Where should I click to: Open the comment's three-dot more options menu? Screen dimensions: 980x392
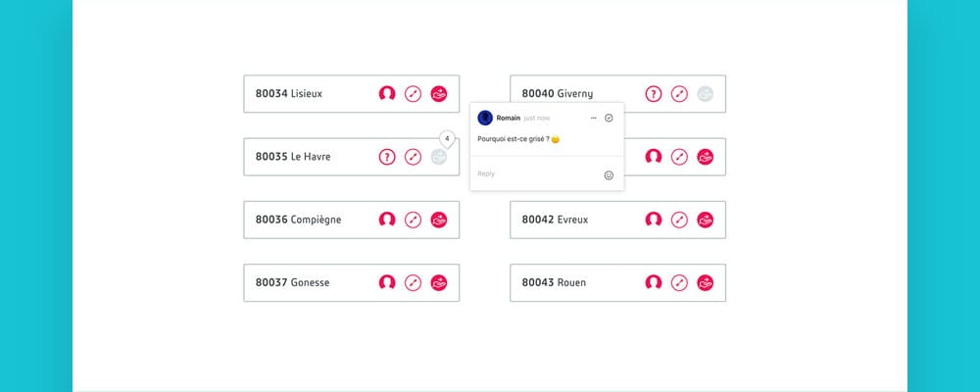(x=593, y=118)
